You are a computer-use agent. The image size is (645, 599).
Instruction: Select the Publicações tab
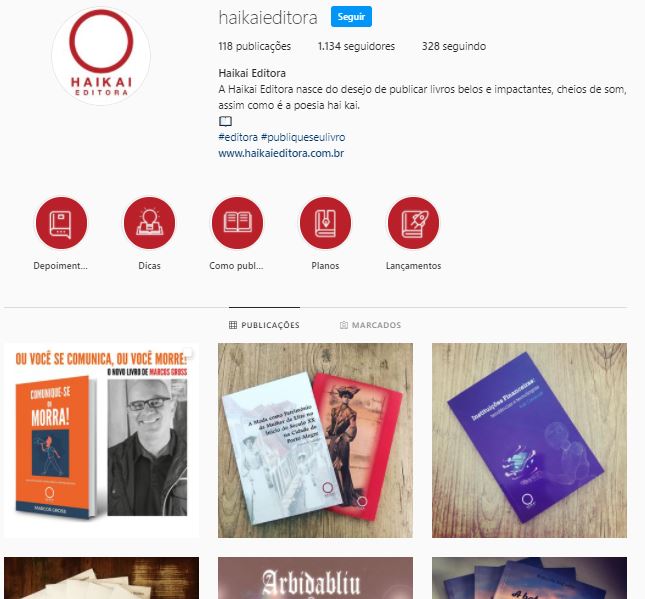pos(264,325)
